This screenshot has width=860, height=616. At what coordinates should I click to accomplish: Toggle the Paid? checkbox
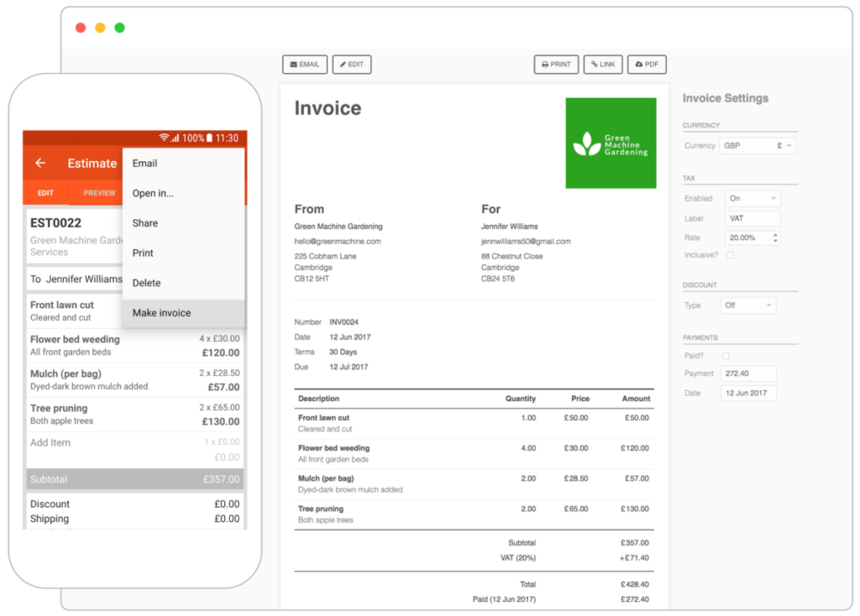pos(726,356)
